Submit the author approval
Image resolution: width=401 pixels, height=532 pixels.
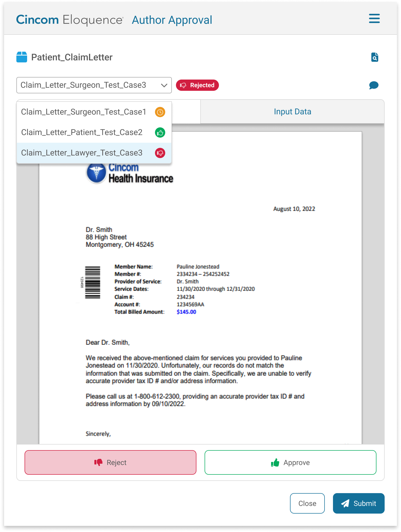point(359,503)
